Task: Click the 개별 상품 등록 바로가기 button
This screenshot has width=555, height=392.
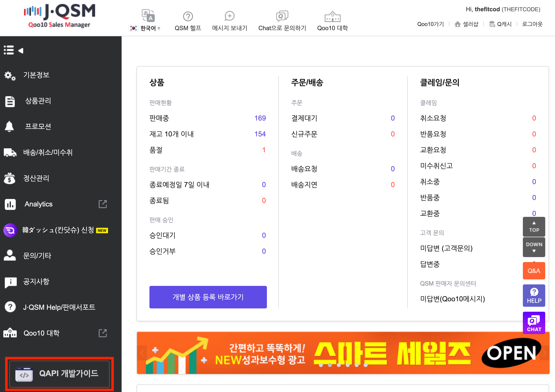Action: [208, 297]
